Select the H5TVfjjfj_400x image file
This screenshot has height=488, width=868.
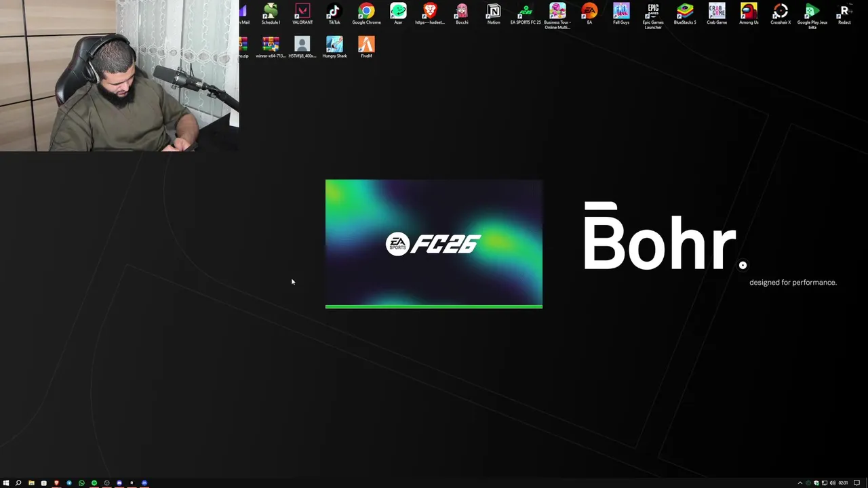tap(302, 47)
